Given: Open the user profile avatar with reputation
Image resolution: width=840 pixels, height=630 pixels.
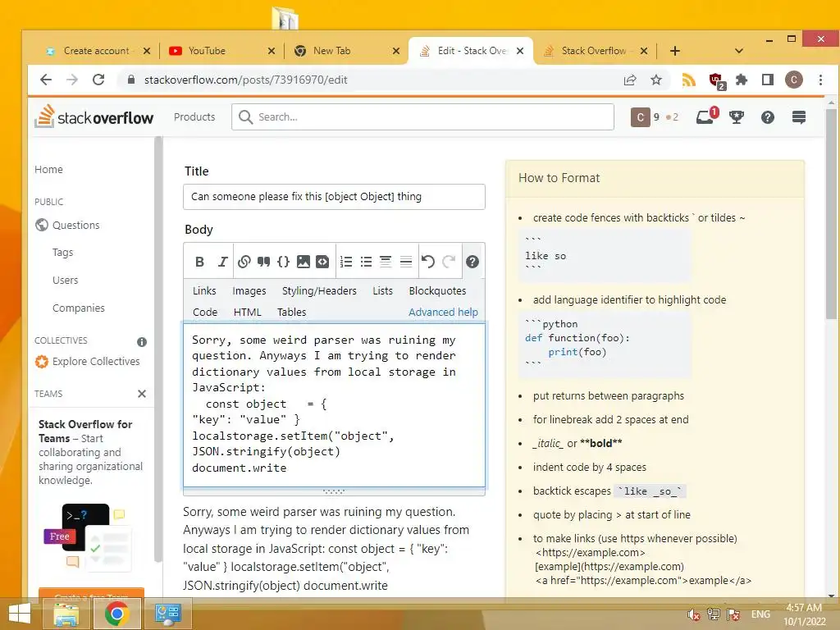Looking at the screenshot, I should pos(655,116).
